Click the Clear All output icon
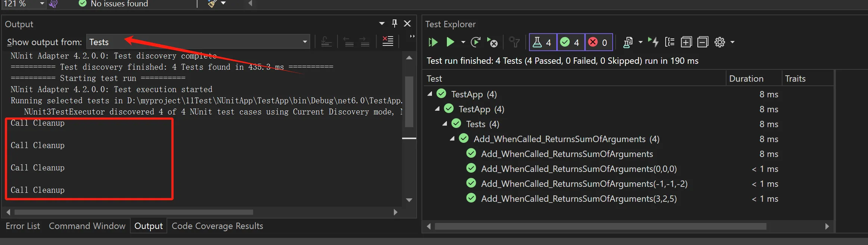 tap(388, 41)
